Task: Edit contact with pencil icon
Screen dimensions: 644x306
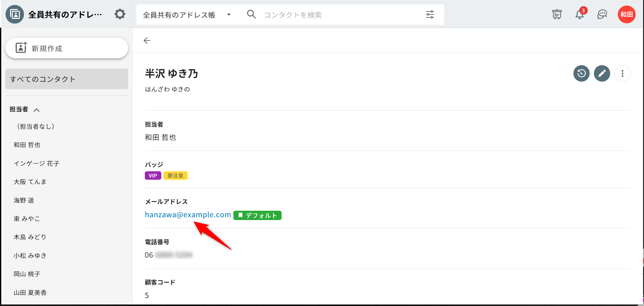Action: pyautogui.click(x=602, y=74)
